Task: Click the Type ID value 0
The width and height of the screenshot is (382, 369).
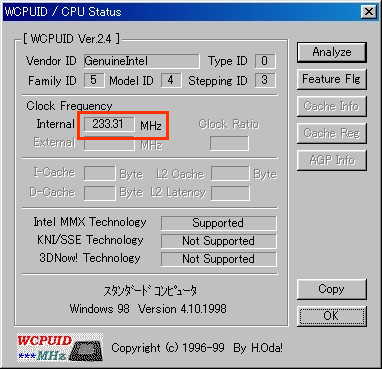Action: click(x=265, y=61)
